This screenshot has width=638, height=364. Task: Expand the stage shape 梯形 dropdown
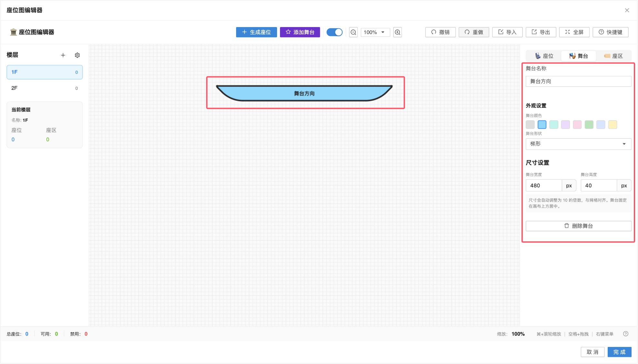pyautogui.click(x=578, y=144)
